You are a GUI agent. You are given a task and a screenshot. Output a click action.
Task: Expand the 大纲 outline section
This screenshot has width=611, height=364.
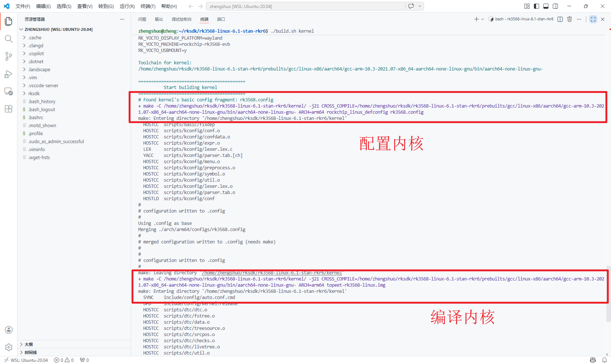tap(74, 344)
